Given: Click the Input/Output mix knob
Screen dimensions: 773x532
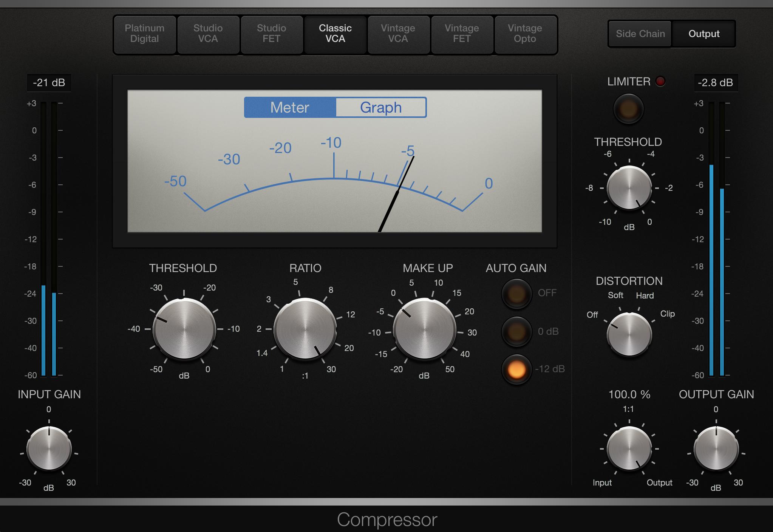Looking at the screenshot, I should [x=629, y=449].
